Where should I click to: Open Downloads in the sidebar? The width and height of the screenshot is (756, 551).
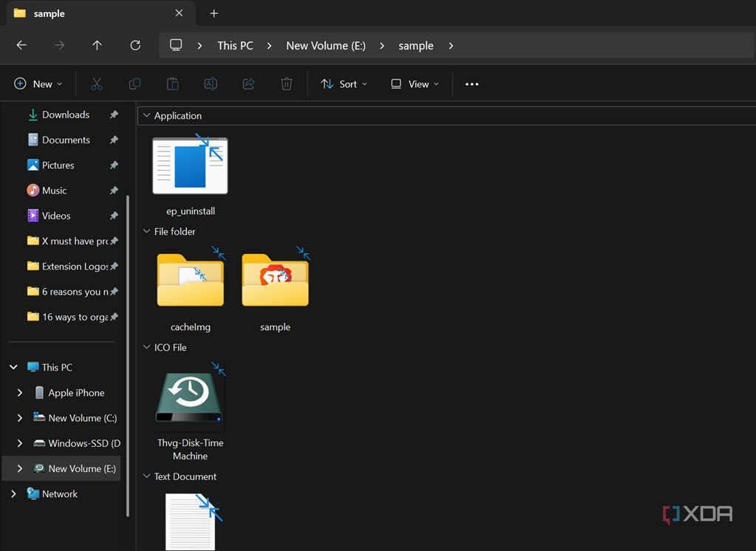(66, 114)
